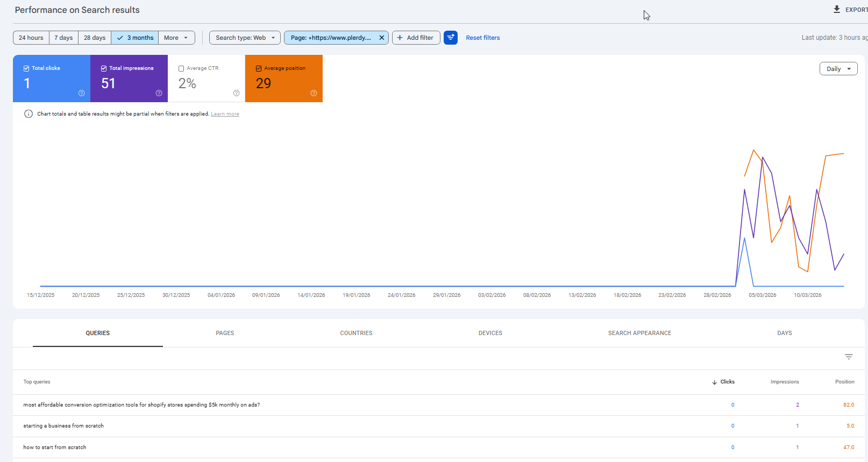Open help icon on Total impressions card
868x462 pixels.
pyautogui.click(x=159, y=93)
